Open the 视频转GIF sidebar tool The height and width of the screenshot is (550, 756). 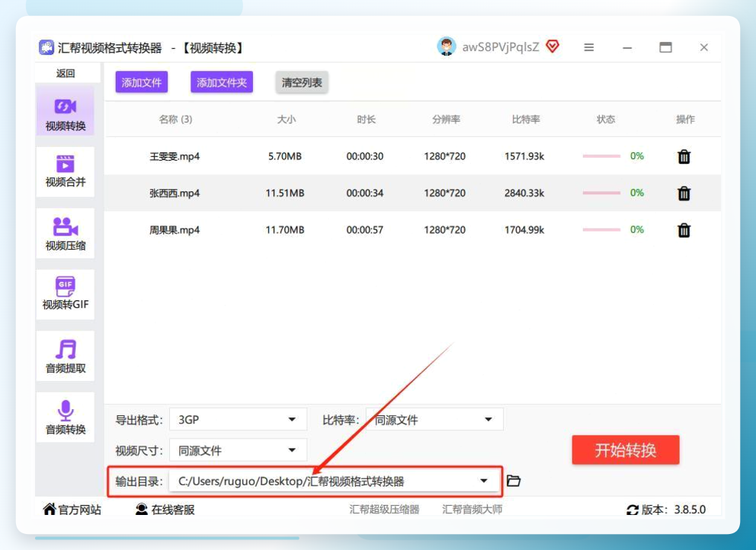click(65, 294)
